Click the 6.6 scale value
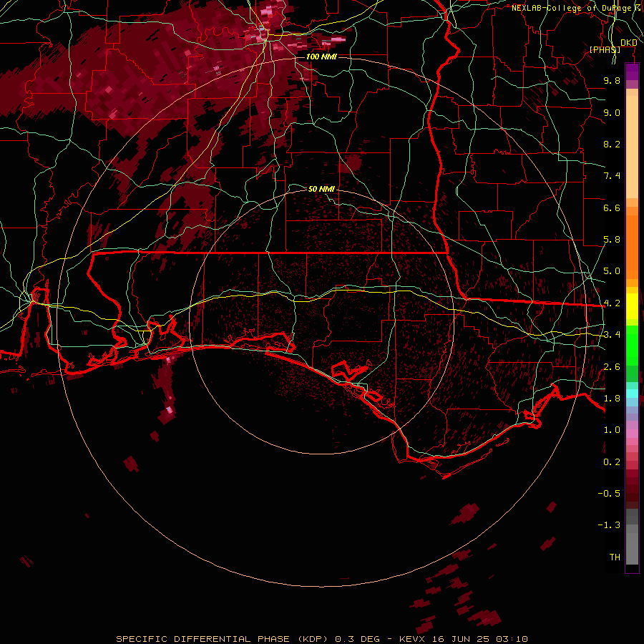 pos(612,208)
